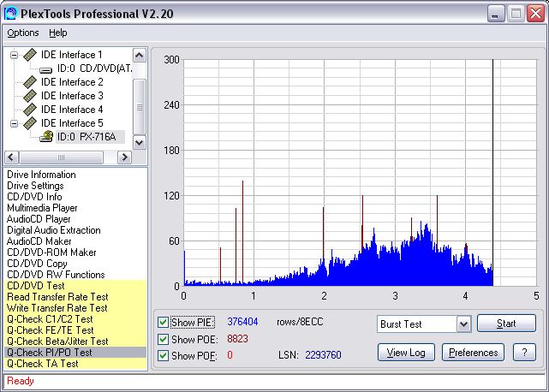
Task: Click the tree's up scroll arrow
Action: [x=140, y=56]
